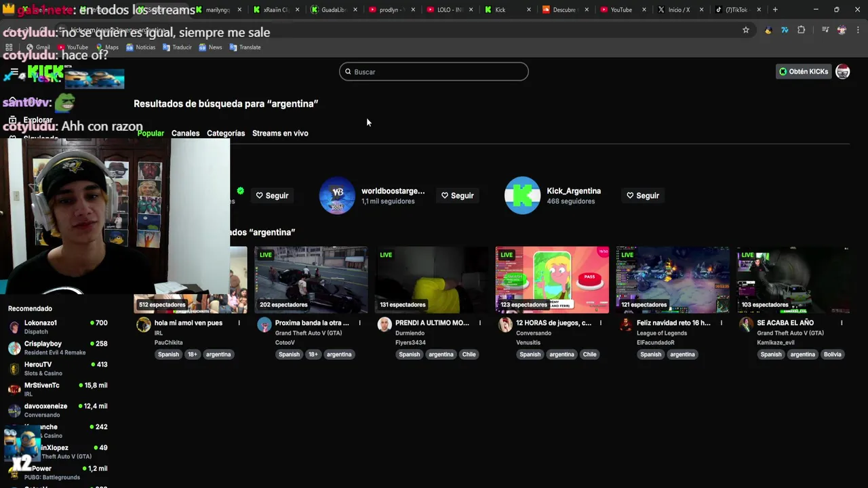Switch to the Categorías tab
The height and width of the screenshot is (488, 868).
(x=226, y=134)
